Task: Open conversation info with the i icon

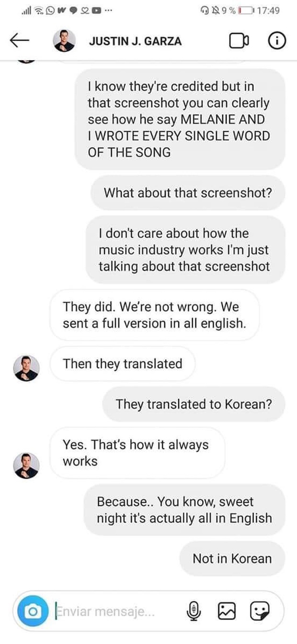Action: point(276,41)
